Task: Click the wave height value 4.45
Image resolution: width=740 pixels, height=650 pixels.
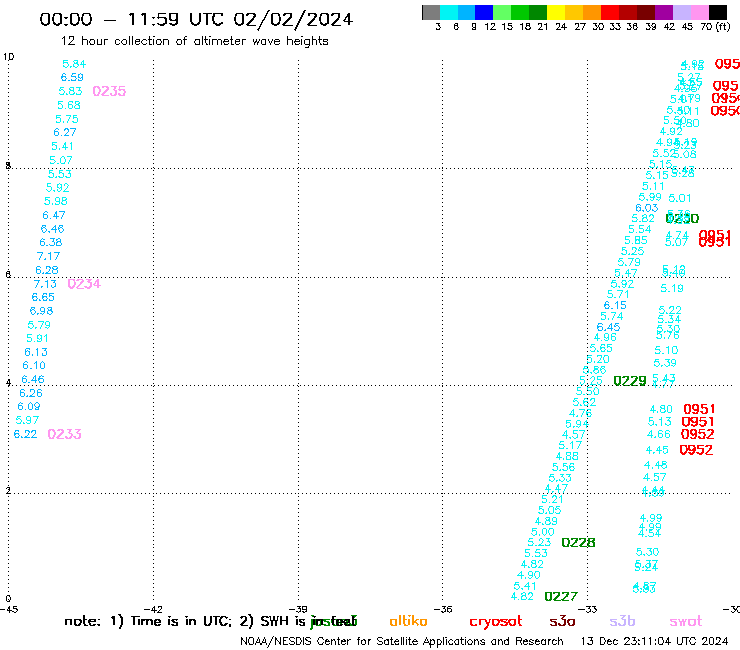Action: click(x=657, y=450)
